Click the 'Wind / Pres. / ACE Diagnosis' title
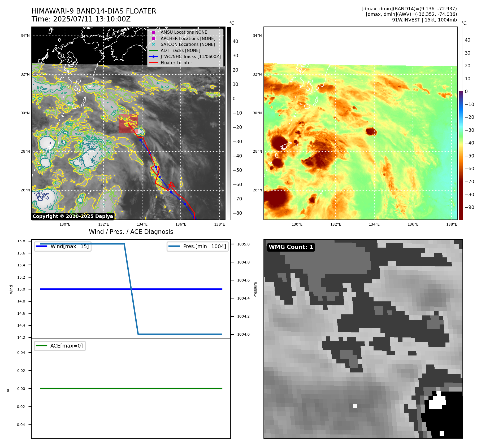Image resolution: width=481 pixels, height=448 pixels. [131, 232]
